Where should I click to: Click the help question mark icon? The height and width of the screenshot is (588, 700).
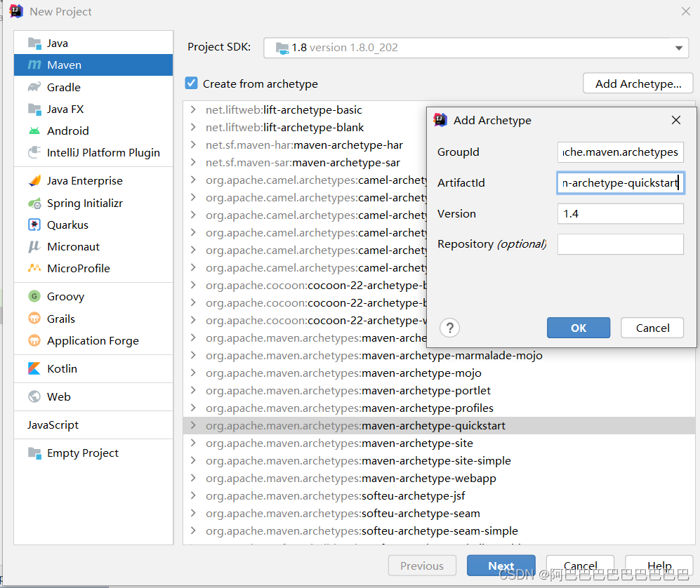(449, 328)
